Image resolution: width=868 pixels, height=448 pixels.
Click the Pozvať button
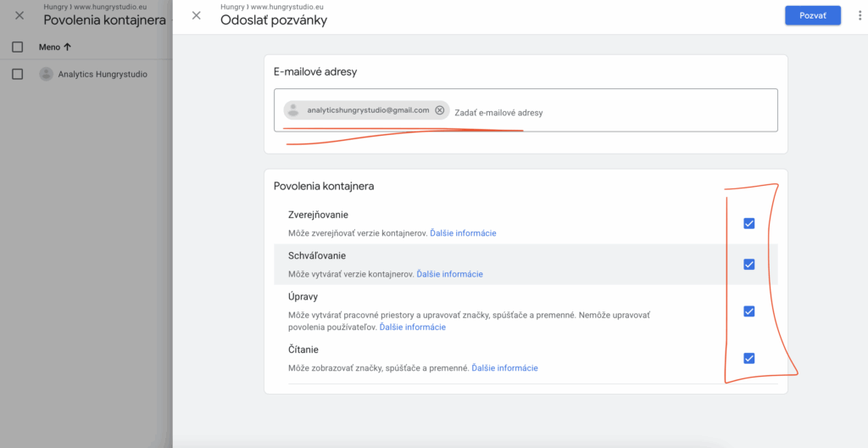812,15
